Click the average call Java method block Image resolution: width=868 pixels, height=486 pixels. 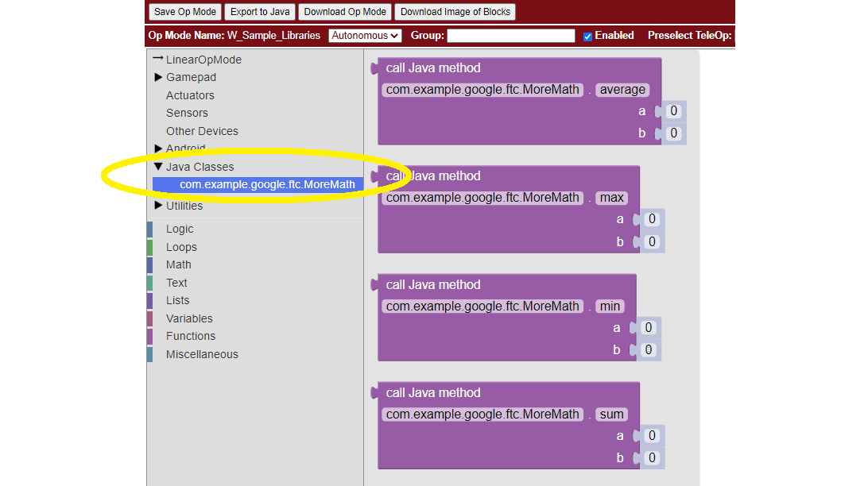[x=433, y=68]
